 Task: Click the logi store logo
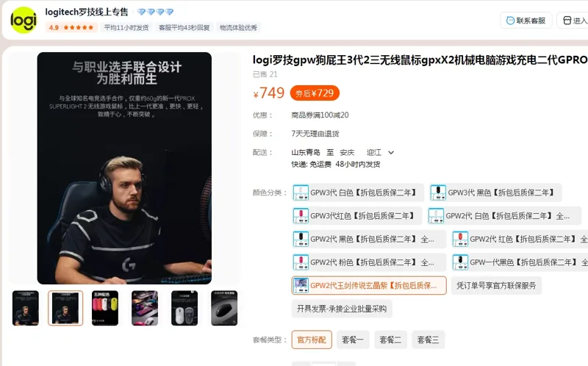click(24, 21)
